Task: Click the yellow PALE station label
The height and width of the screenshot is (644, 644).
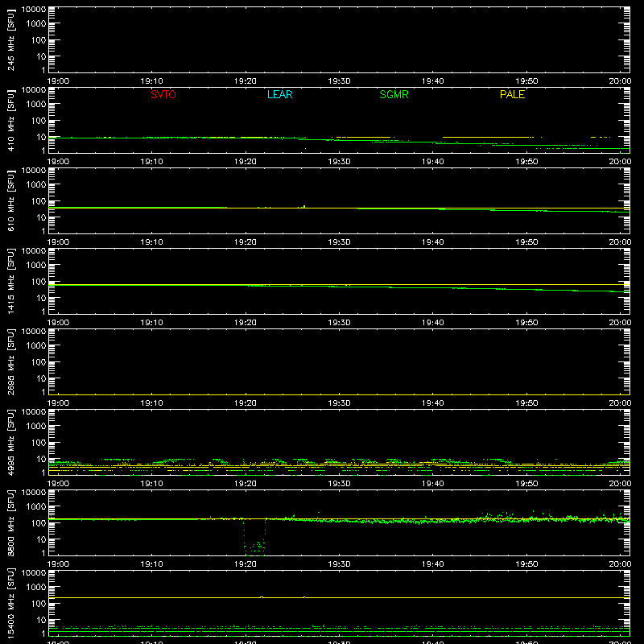Action: coord(512,94)
